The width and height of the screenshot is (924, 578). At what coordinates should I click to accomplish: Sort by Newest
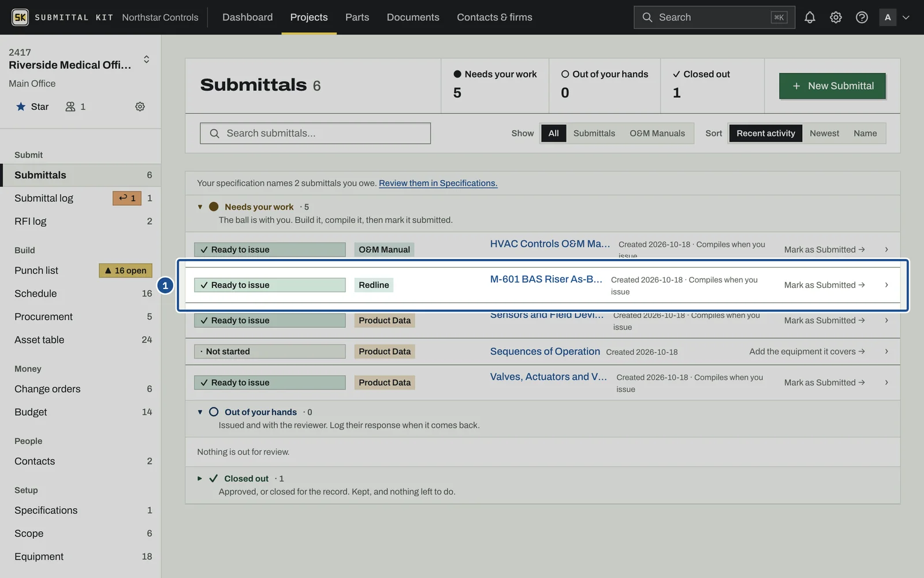pos(824,134)
